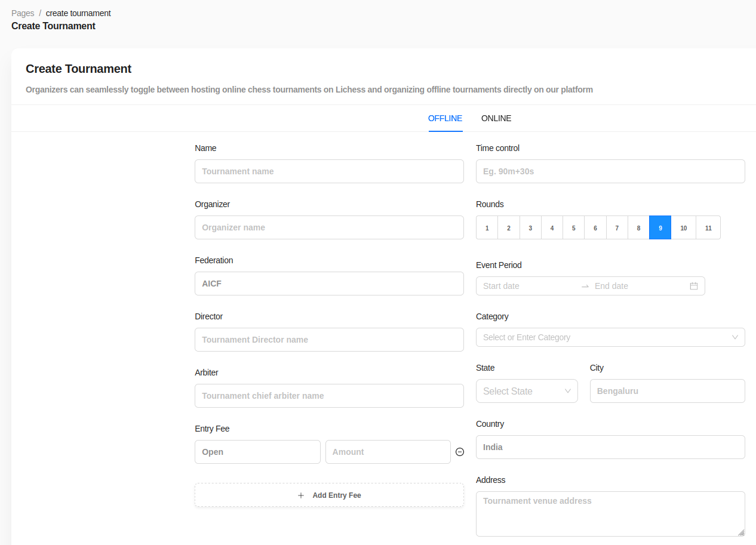
Task: Switch to the OFFLINE tab
Action: click(445, 118)
